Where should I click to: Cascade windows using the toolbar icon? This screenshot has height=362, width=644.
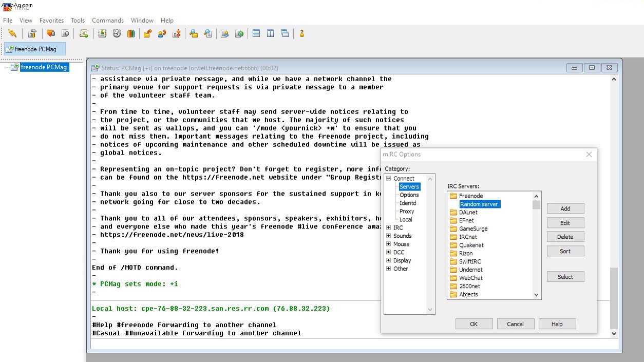click(x=285, y=34)
